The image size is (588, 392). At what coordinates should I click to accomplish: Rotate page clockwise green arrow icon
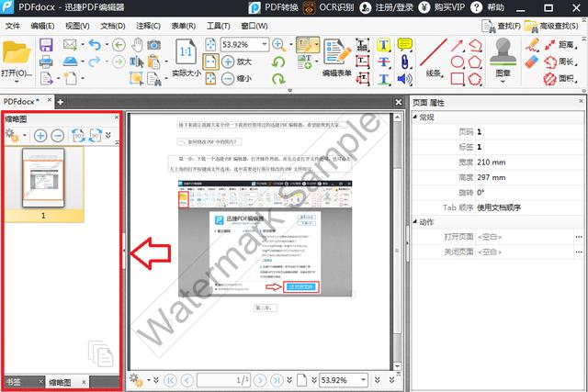pyautogui.click(x=278, y=78)
